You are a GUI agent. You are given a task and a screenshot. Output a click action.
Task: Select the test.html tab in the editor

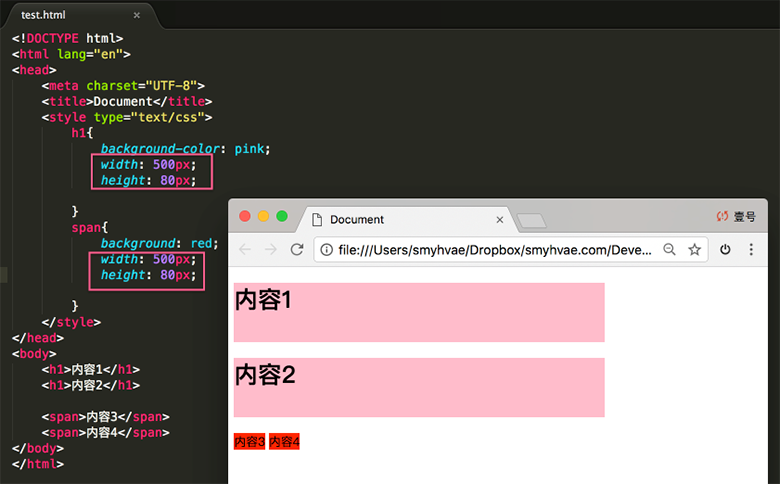click(80, 15)
